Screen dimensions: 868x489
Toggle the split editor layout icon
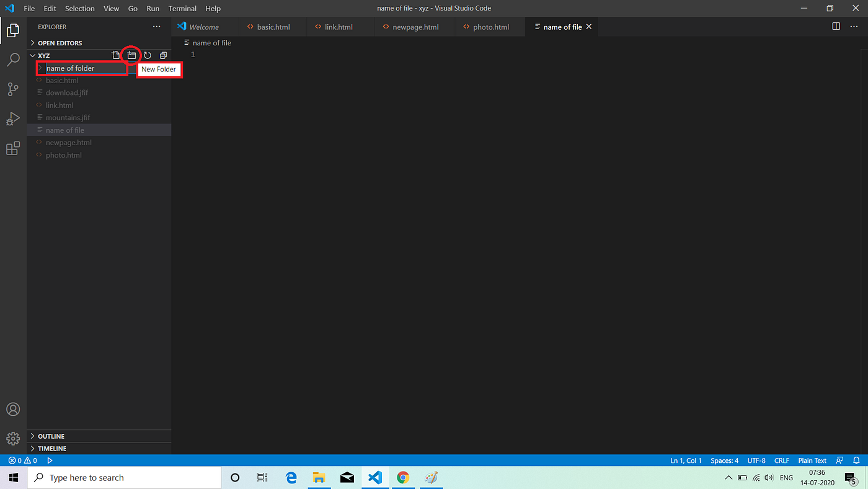tap(836, 27)
